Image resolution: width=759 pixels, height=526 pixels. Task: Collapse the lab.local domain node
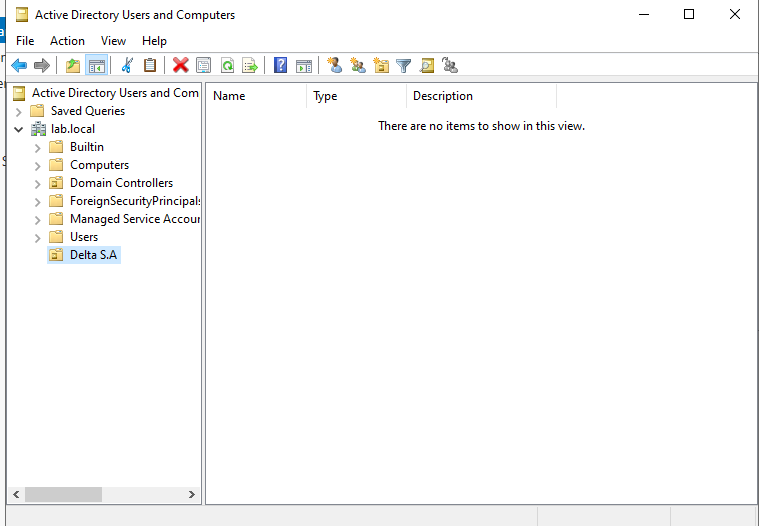(x=19, y=129)
